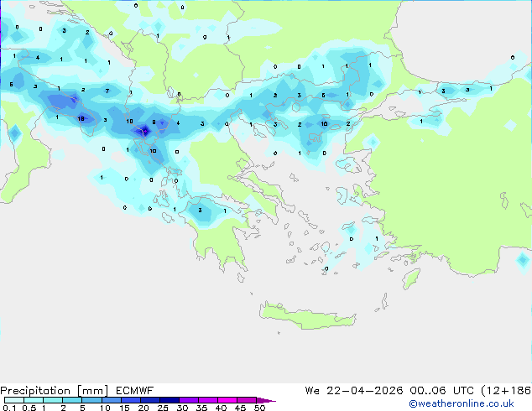532x411 pixels.
Task: Click the legend label '0.5'
Action: click(x=29, y=408)
